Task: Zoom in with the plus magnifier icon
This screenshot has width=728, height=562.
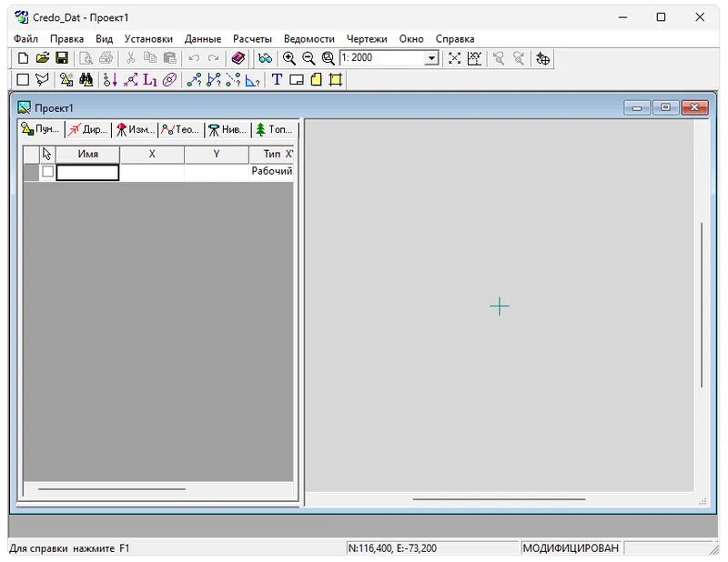Action: [289, 58]
